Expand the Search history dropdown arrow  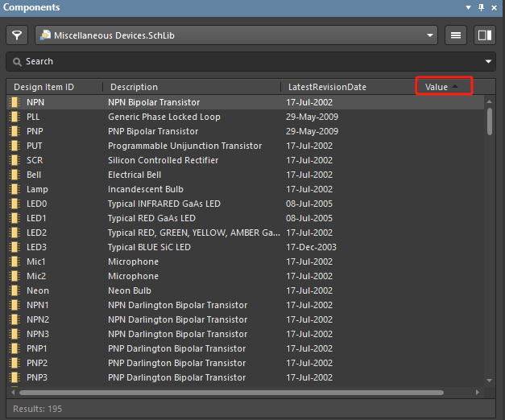pyautogui.click(x=488, y=61)
